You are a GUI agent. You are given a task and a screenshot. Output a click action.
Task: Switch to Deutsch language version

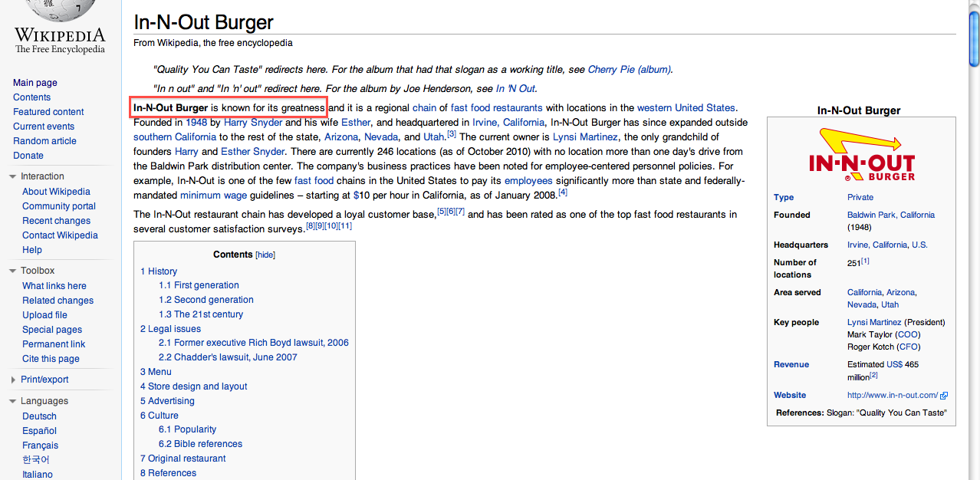(39, 416)
